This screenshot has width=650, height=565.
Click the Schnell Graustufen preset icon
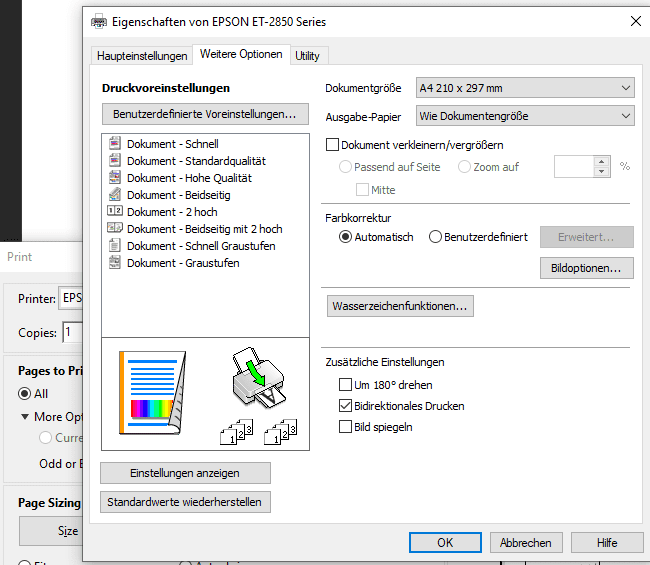(114, 245)
